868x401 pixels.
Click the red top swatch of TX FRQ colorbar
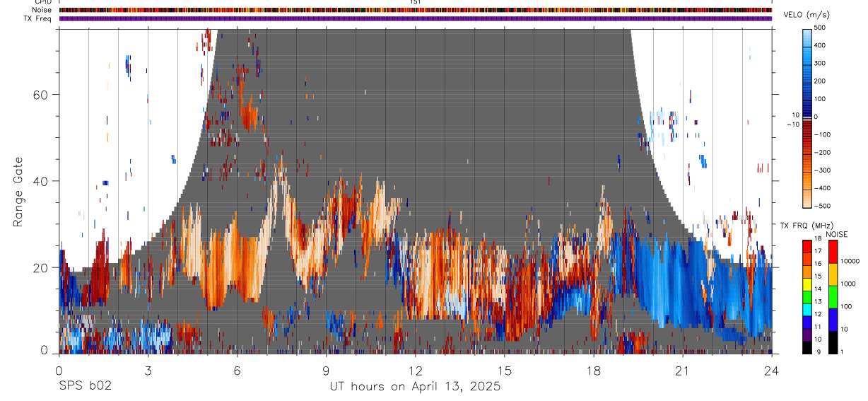coord(807,245)
